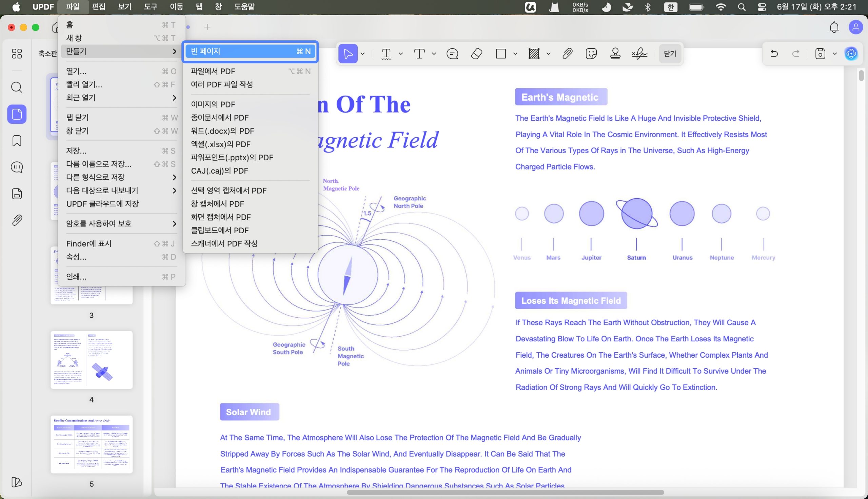Image resolution: width=868 pixels, height=499 pixels.
Task: Select the stamp tool
Action: [615, 54]
